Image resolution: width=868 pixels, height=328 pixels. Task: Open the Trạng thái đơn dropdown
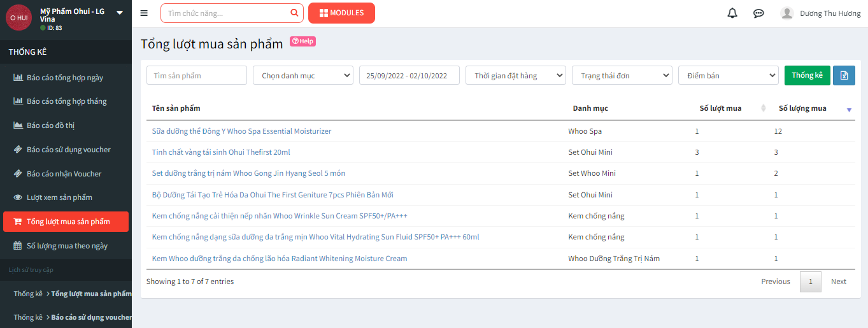click(x=622, y=75)
